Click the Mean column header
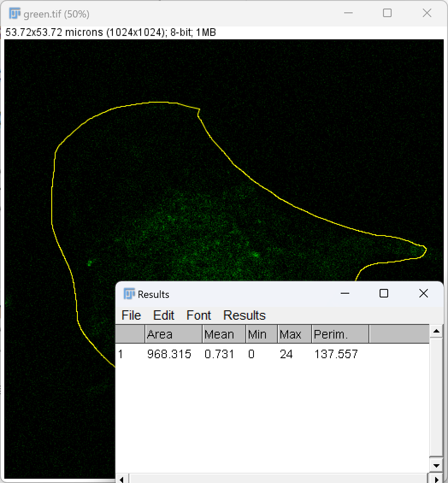The image size is (448, 483). click(x=224, y=334)
